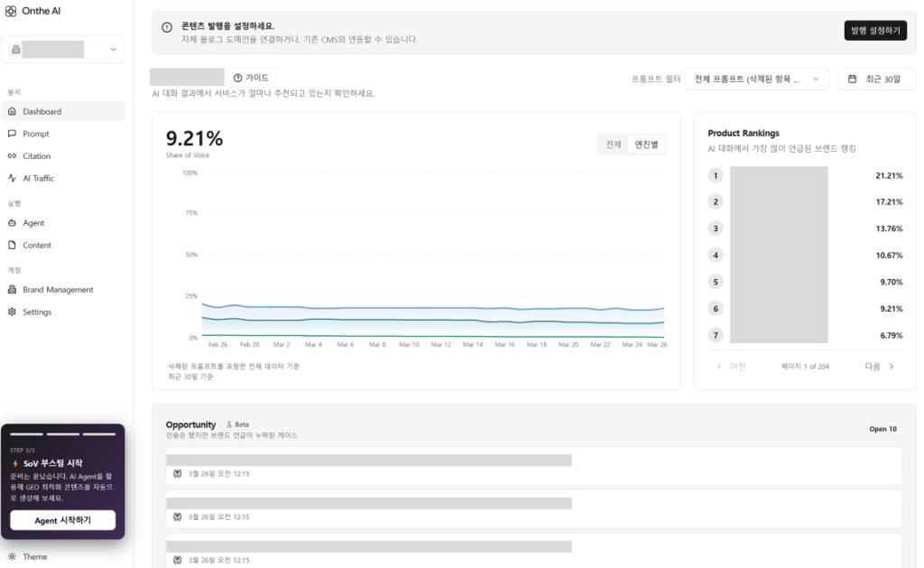Open Settings gear in the sidebar

[12, 312]
